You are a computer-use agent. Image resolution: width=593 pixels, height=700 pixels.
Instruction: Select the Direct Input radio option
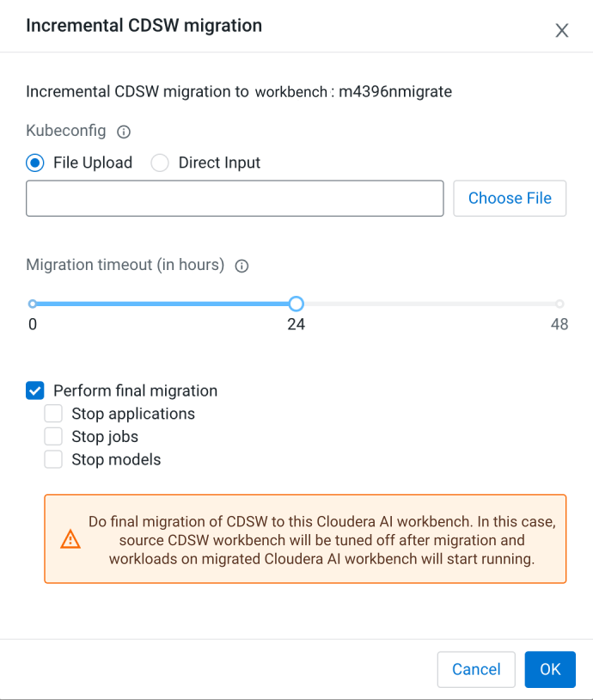(x=160, y=163)
